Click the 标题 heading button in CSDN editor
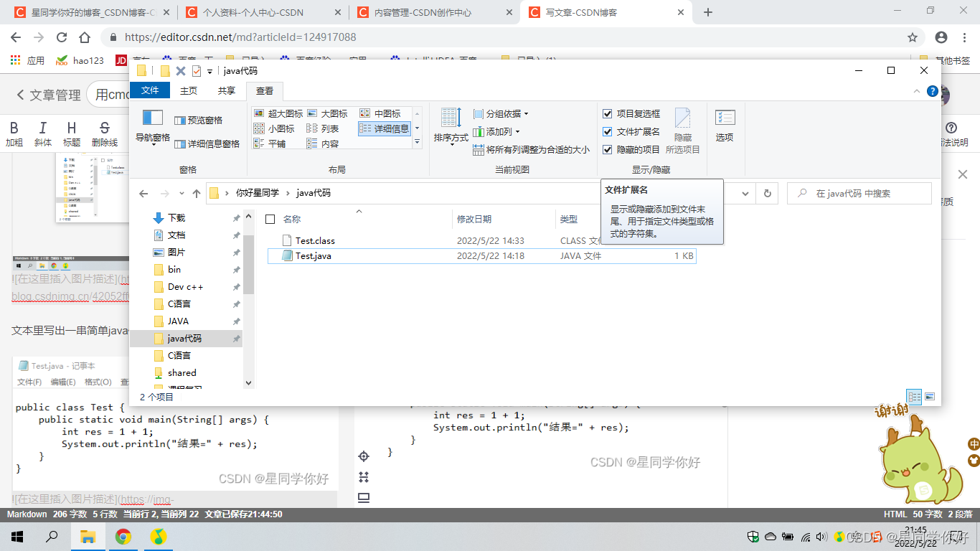Viewport: 980px width, 551px height. (71, 134)
